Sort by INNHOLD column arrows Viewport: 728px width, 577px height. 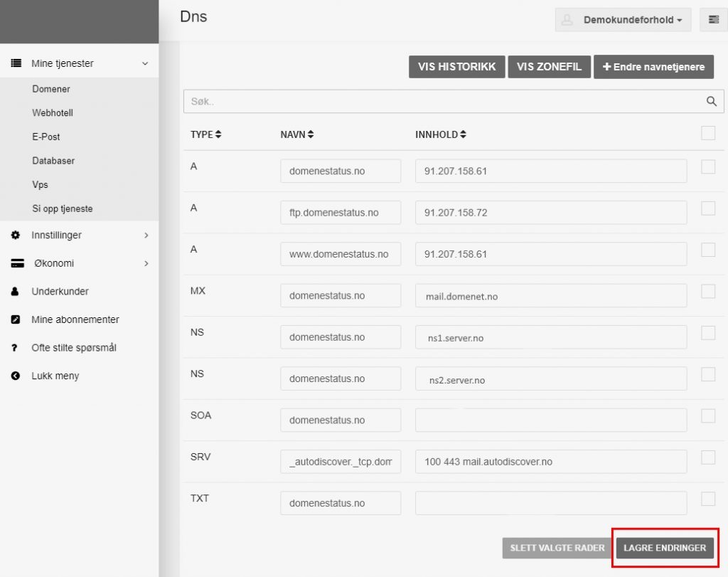coord(463,134)
